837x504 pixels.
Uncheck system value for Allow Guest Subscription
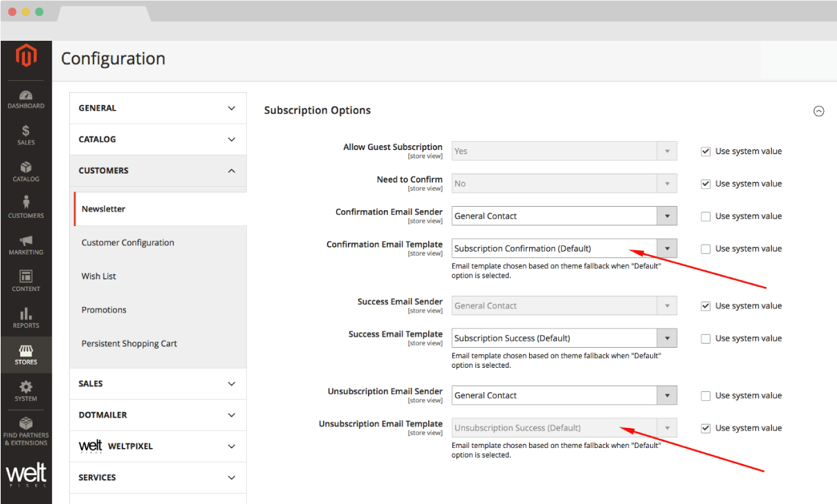click(x=706, y=151)
